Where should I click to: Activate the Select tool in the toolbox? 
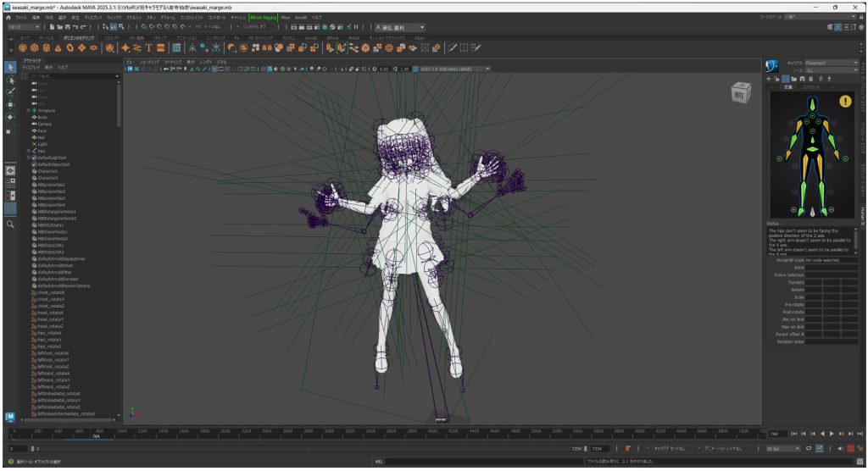(10, 68)
